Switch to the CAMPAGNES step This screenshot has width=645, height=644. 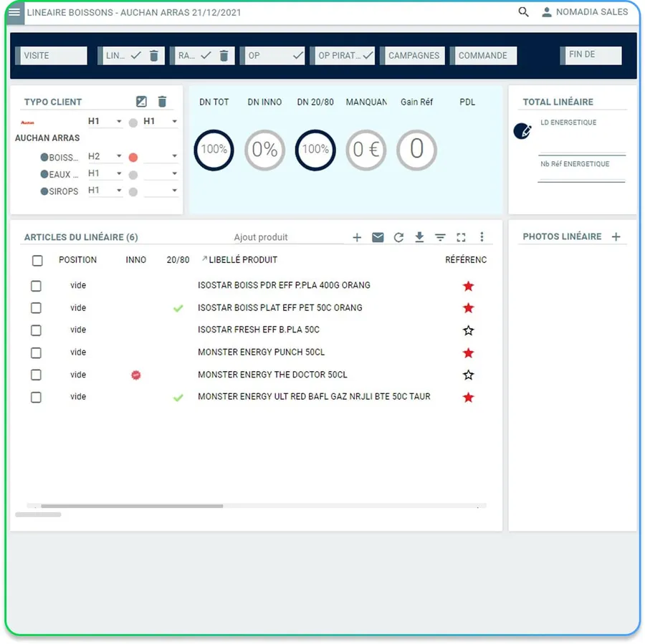[412, 56]
